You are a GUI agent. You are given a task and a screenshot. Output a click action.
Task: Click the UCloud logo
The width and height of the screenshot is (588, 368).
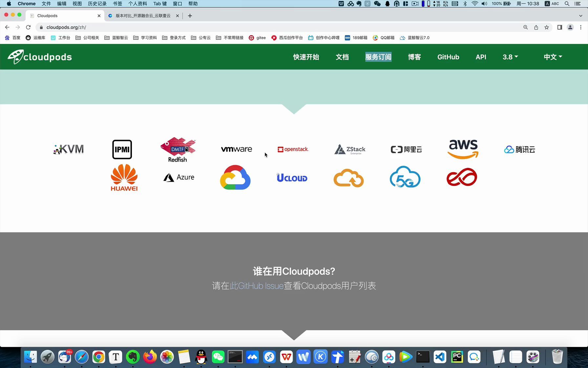[x=292, y=178]
